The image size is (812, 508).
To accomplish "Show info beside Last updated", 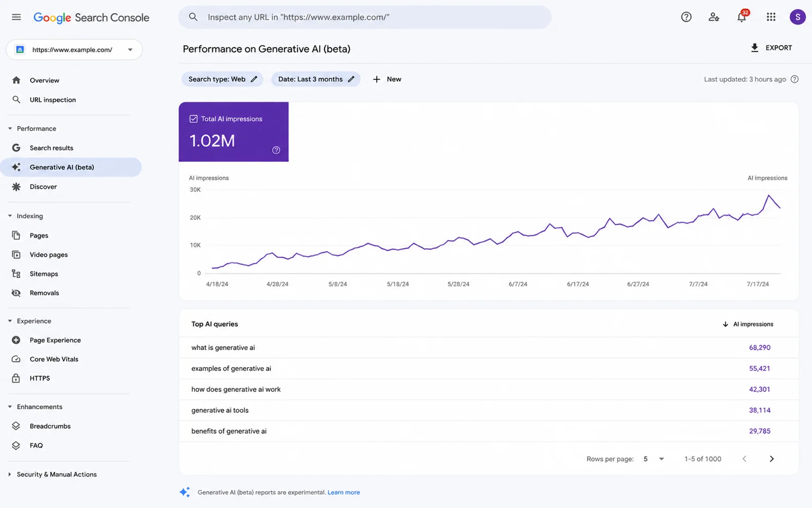I will click(794, 79).
